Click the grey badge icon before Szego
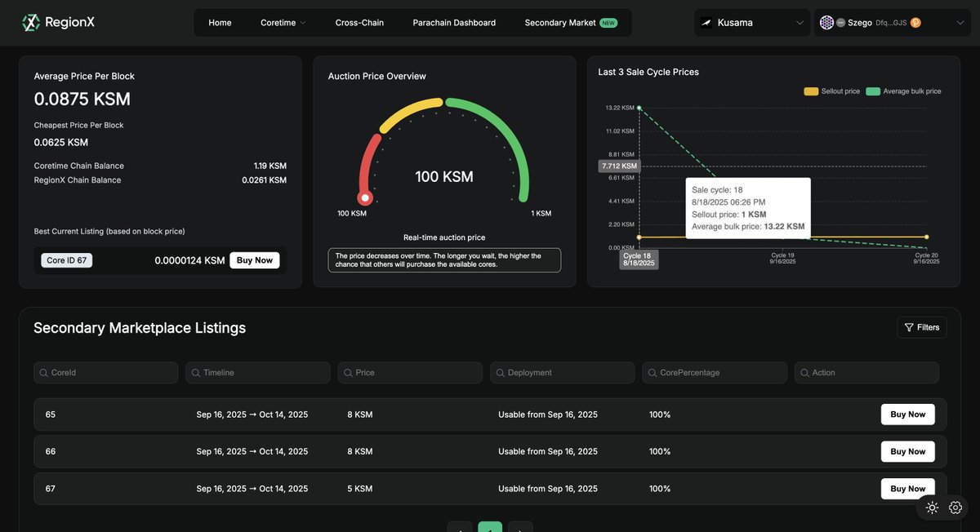 click(x=840, y=23)
